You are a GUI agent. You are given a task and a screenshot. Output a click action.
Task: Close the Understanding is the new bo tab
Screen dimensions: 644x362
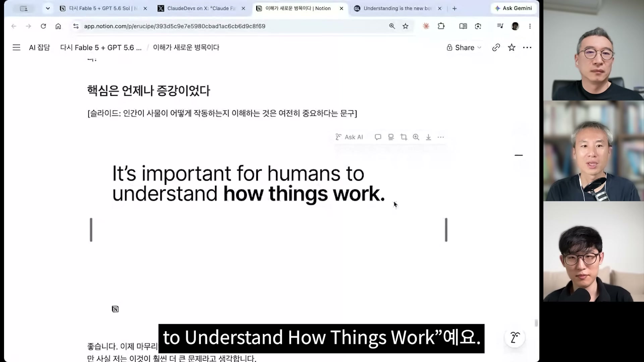(440, 8)
